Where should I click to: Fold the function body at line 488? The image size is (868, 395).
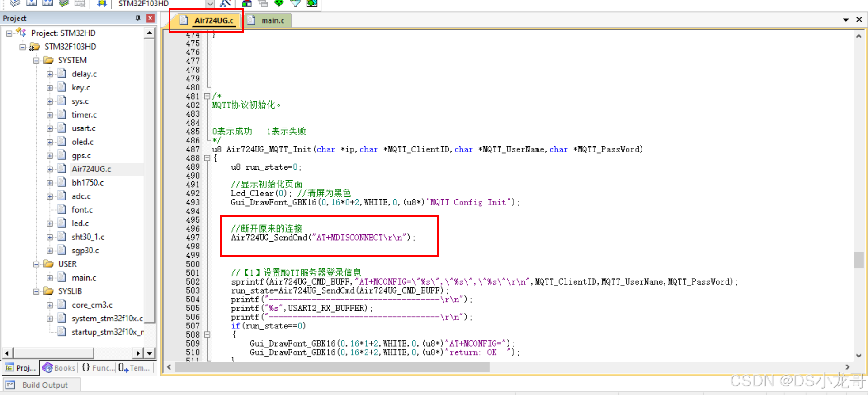207,158
